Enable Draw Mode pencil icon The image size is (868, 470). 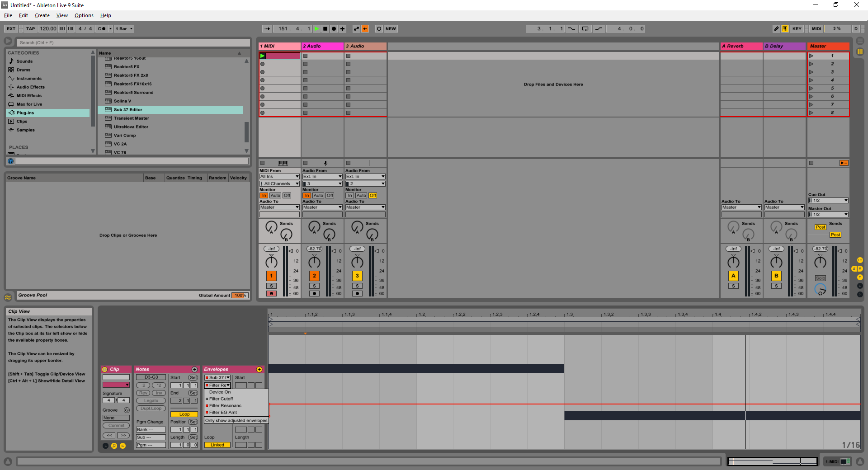[776, 28]
